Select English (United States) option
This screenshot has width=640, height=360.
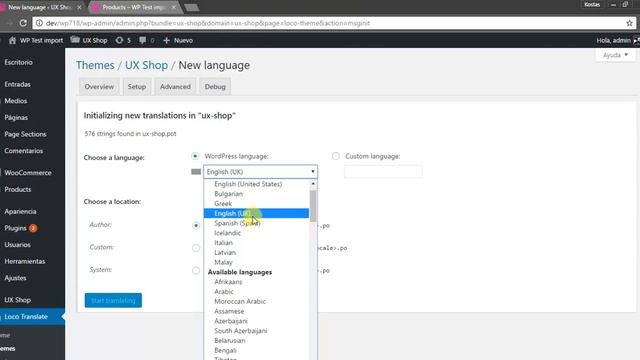pyautogui.click(x=256, y=184)
